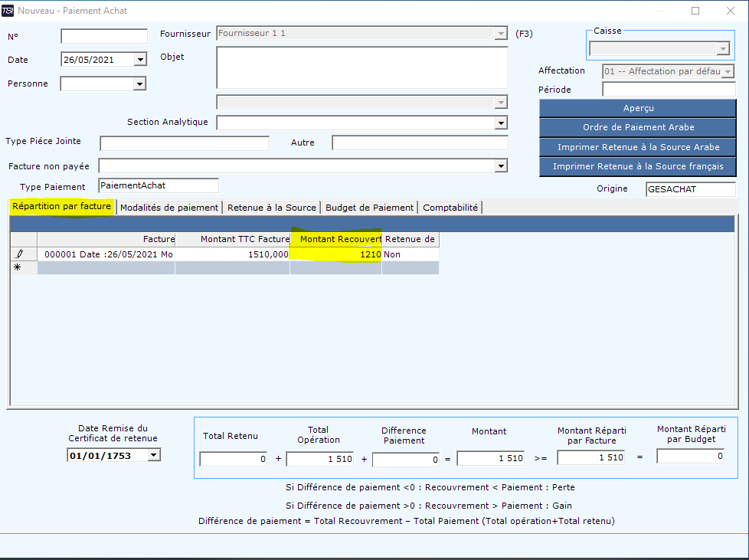
Task: Focus the Type Piéce Jointe field
Action: point(185,142)
